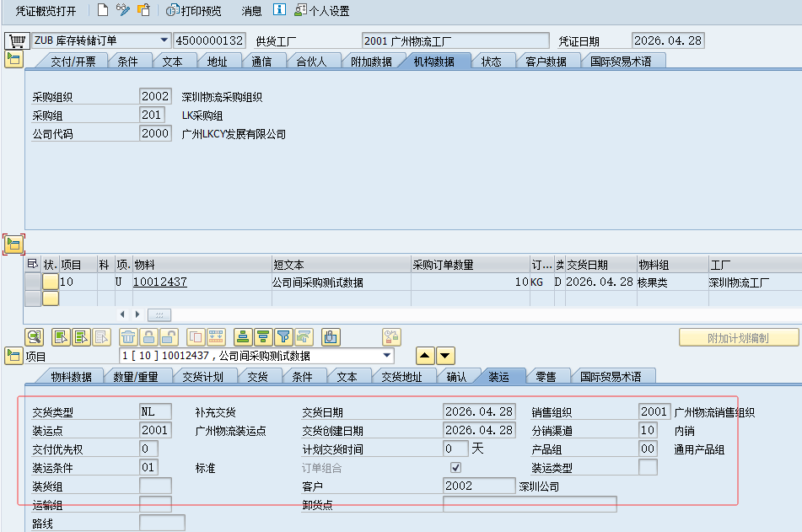Click the 打印预览 button
Image resolution: width=802 pixels, height=532 pixels.
click(195, 11)
